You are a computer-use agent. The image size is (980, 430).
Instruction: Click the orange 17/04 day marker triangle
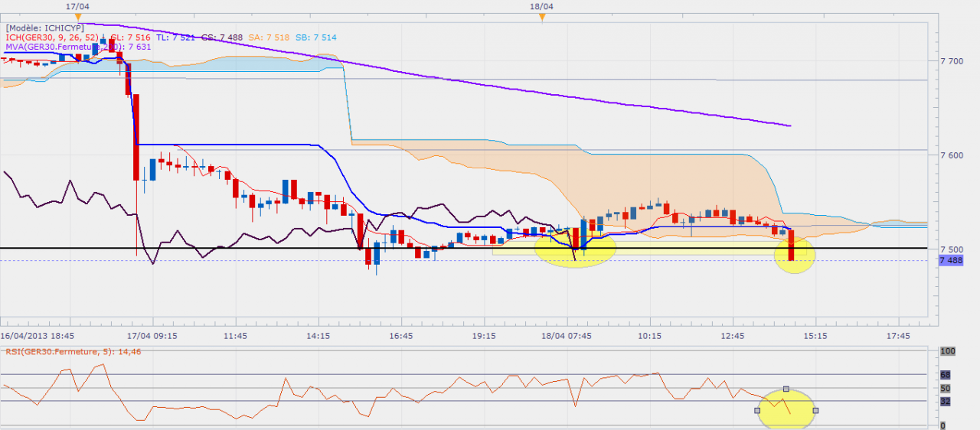[x=78, y=17]
